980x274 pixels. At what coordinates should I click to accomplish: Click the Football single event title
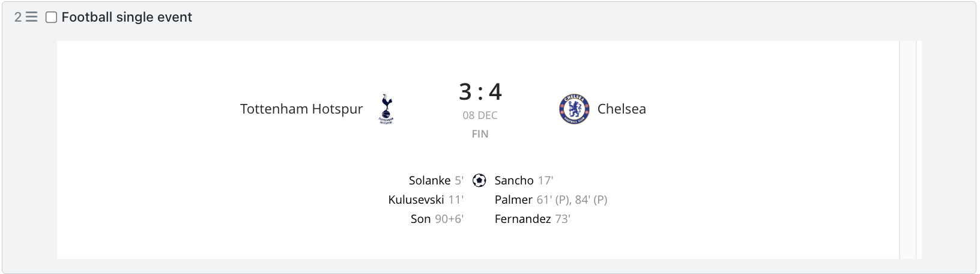127,17
